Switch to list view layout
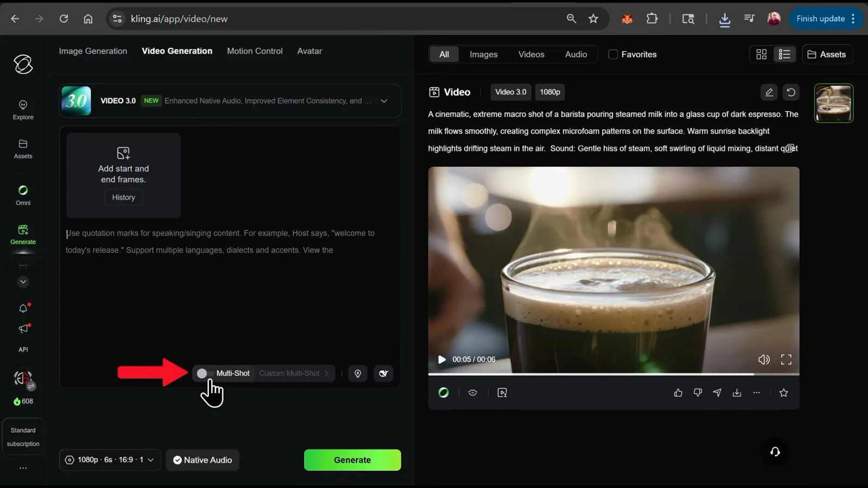 point(784,54)
